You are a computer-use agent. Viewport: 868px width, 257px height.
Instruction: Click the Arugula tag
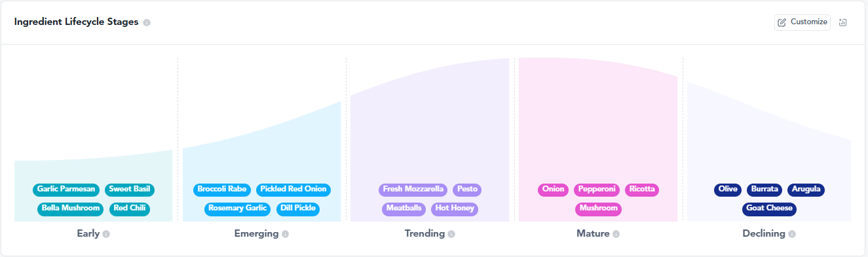[806, 189]
